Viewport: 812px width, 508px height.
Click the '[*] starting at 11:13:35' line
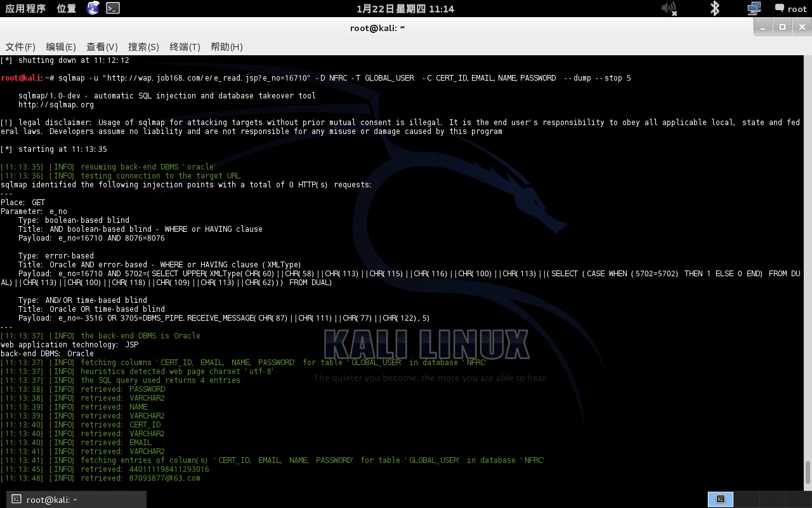(x=54, y=149)
